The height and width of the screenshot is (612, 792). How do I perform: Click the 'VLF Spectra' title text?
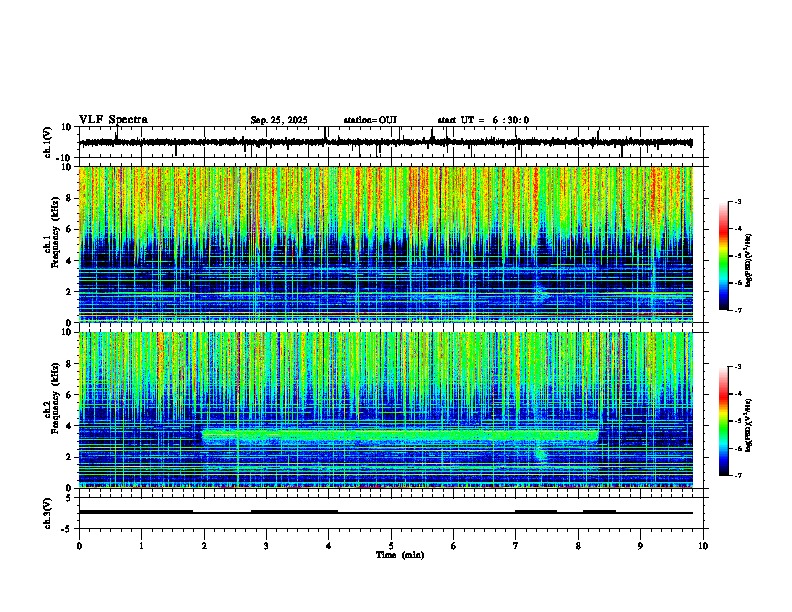(x=113, y=120)
